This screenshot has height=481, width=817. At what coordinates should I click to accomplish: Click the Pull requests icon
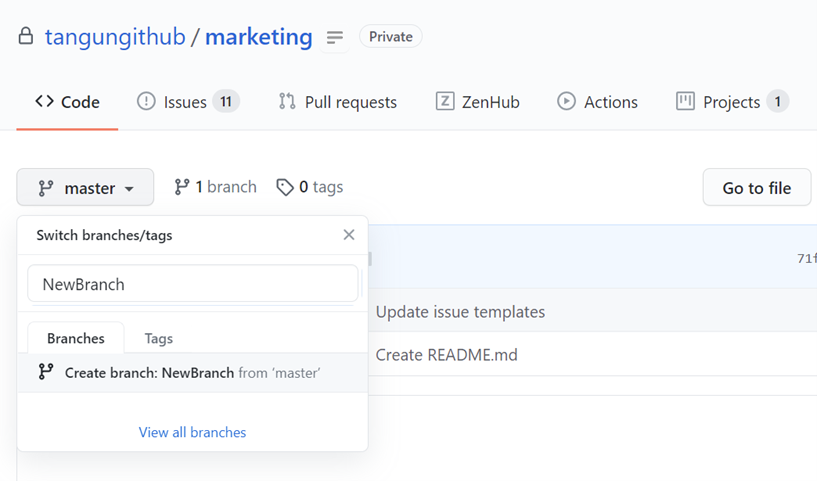tap(287, 101)
